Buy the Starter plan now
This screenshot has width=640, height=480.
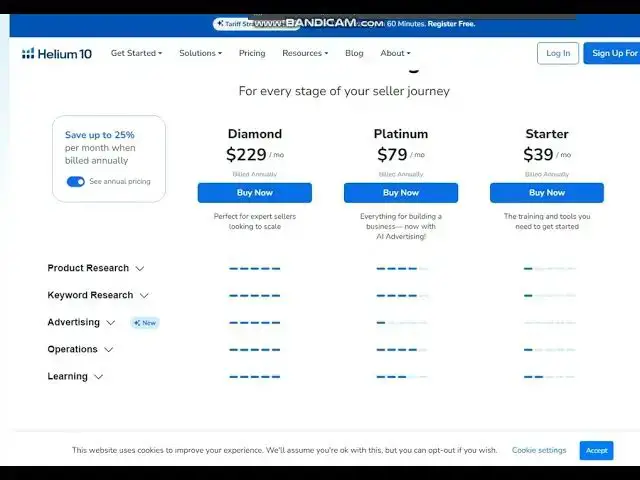[547, 193]
